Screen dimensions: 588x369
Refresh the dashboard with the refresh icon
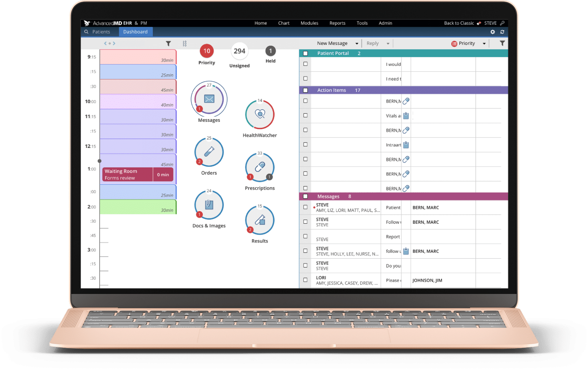coord(502,32)
